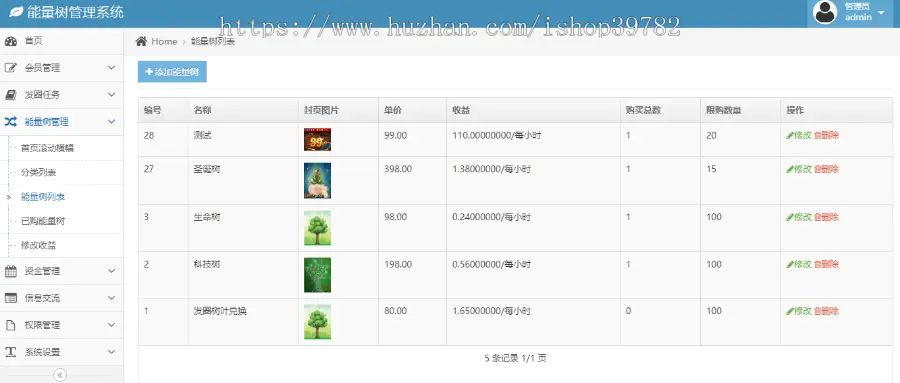Click the home icon in breadcrumb

(x=141, y=41)
